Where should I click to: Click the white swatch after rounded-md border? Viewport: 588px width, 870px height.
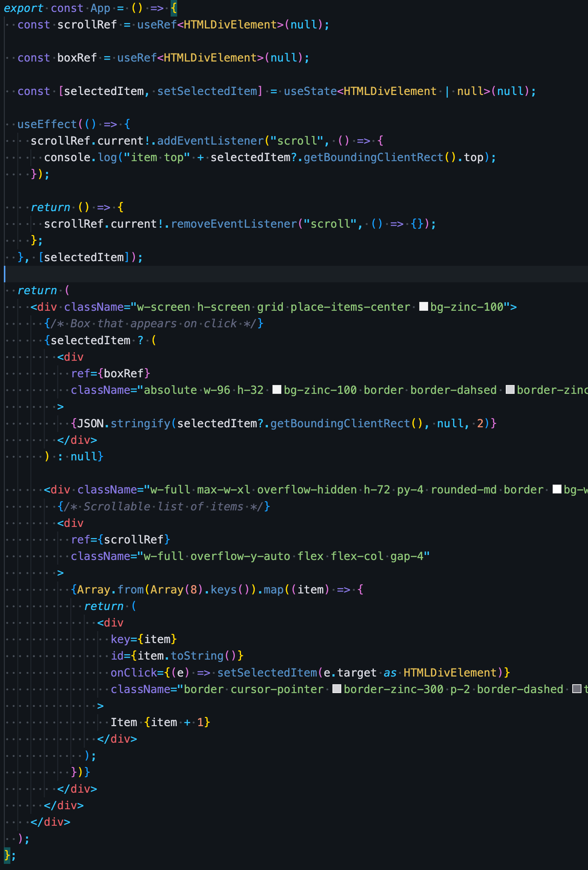click(x=557, y=489)
